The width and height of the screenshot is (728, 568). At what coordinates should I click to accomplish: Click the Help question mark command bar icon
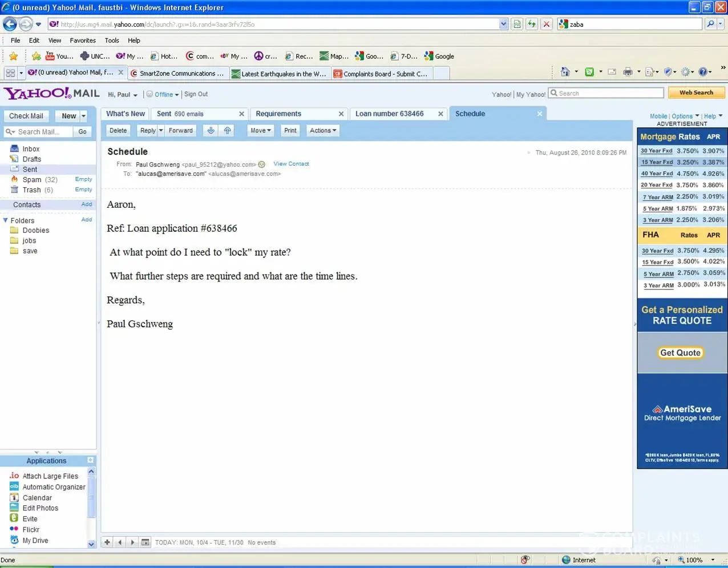(x=703, y=72)
